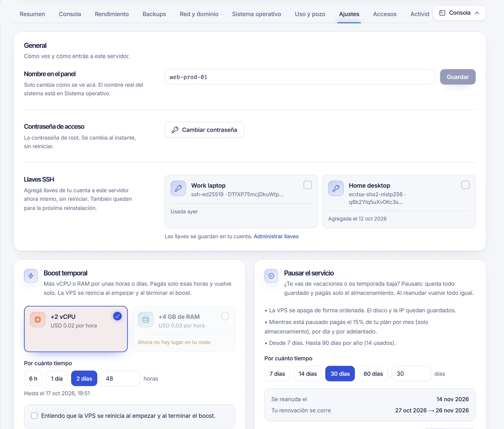Open the Resumen tab
The width and height of the screenshot is (504, 429).
pos(32,14)
